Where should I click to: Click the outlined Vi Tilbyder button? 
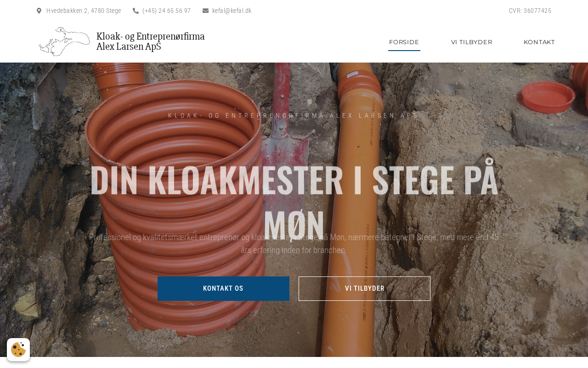[364, 288]
